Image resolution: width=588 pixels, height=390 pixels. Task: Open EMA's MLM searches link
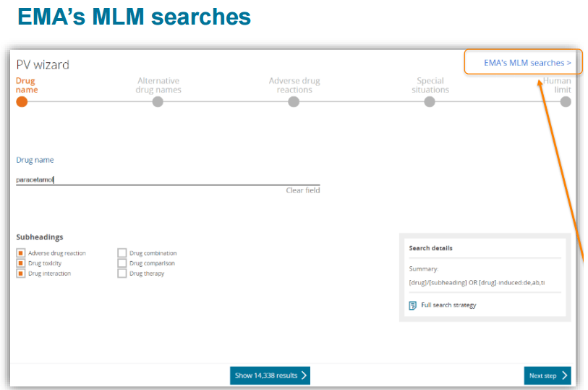click(x=527, y=63)
